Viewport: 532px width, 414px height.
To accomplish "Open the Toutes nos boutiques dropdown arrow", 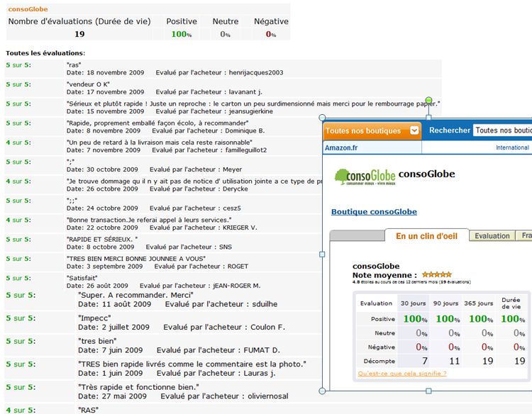I will point(414,130).
